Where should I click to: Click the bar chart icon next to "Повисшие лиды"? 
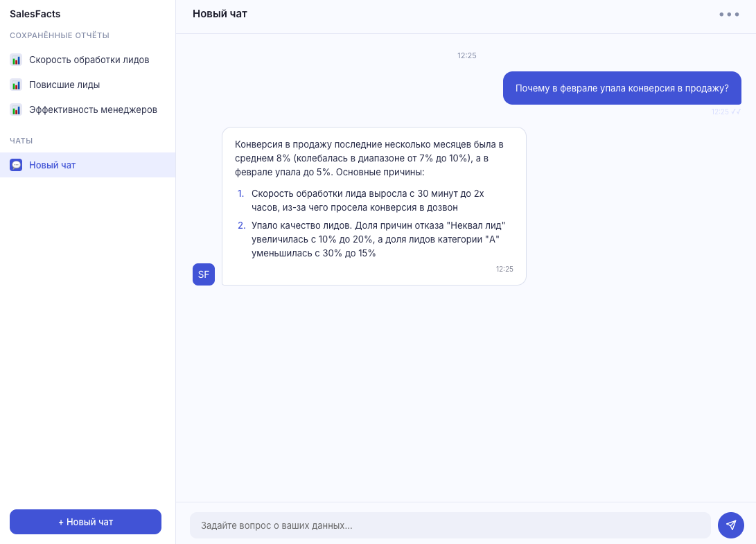coord(15,85)
